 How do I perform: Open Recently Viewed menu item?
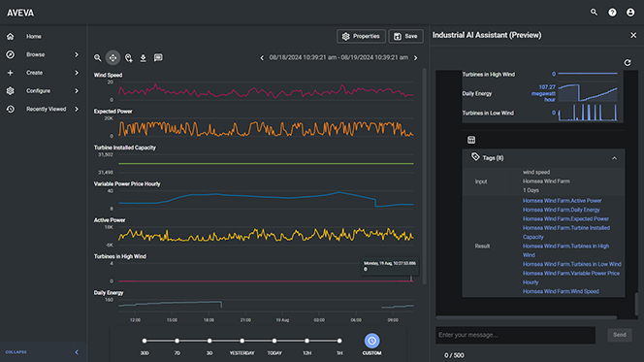(x=46, y=109)
